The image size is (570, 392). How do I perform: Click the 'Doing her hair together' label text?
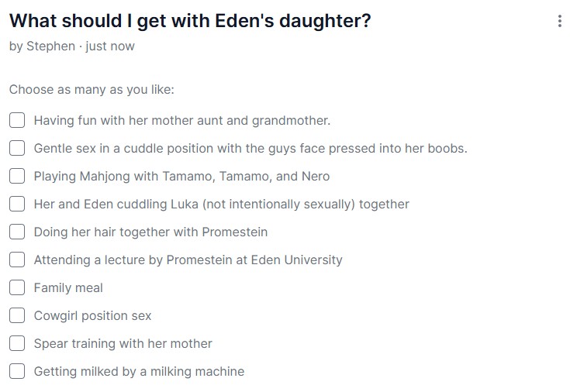coord(150,232)
